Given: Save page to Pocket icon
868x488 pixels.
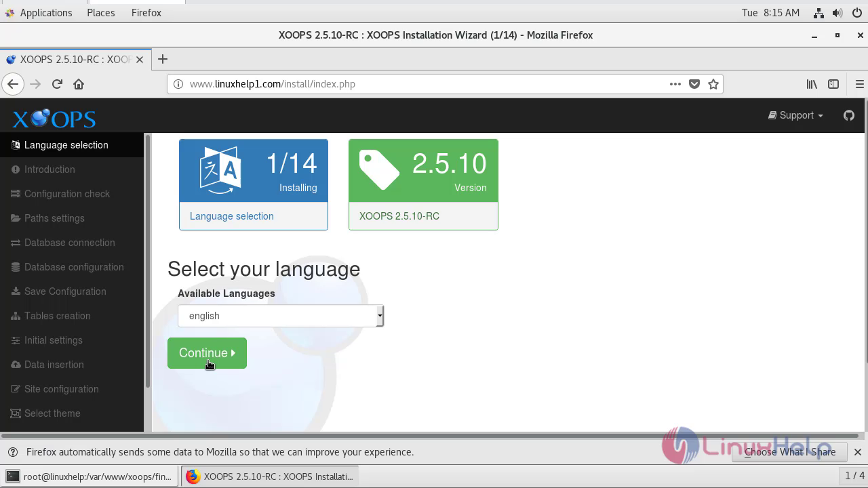Looking at the screenshot, I should 694,84.
